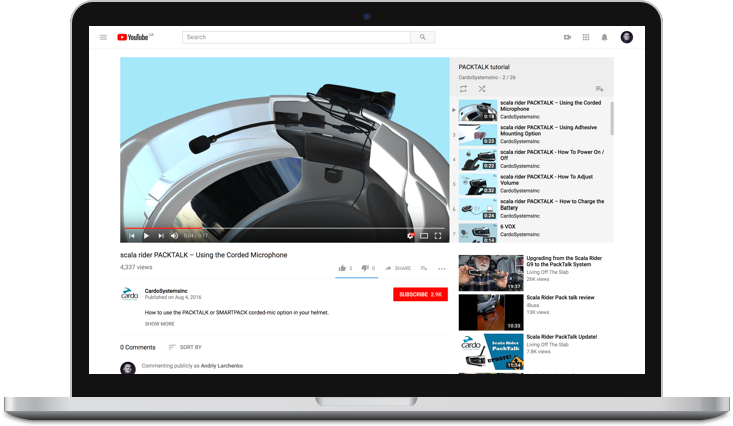Open the CardoSystemsInc channel link

[169, 291]
